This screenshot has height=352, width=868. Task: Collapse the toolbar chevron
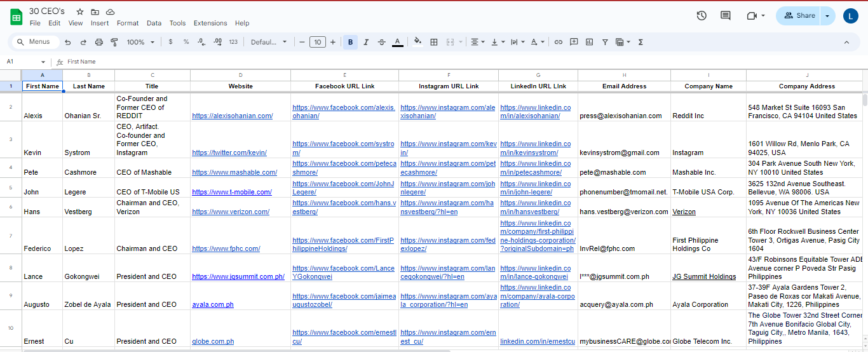pos(846,42)
